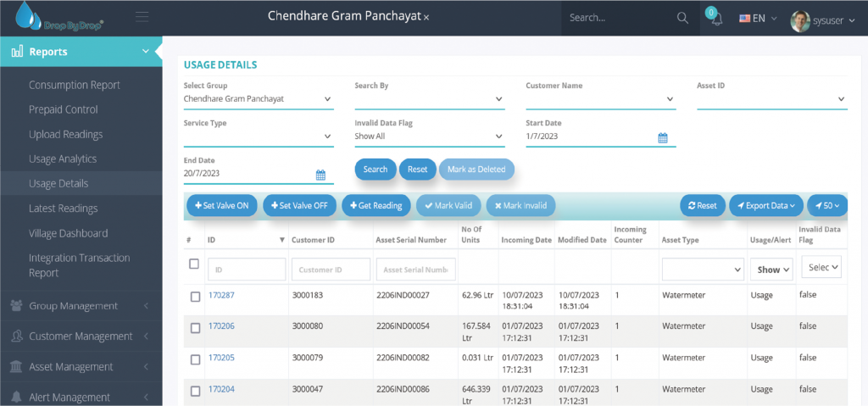Viewport: 868px width, 406px height.
Task: Click the search magnifier icon
Action: tap(682, 18)
